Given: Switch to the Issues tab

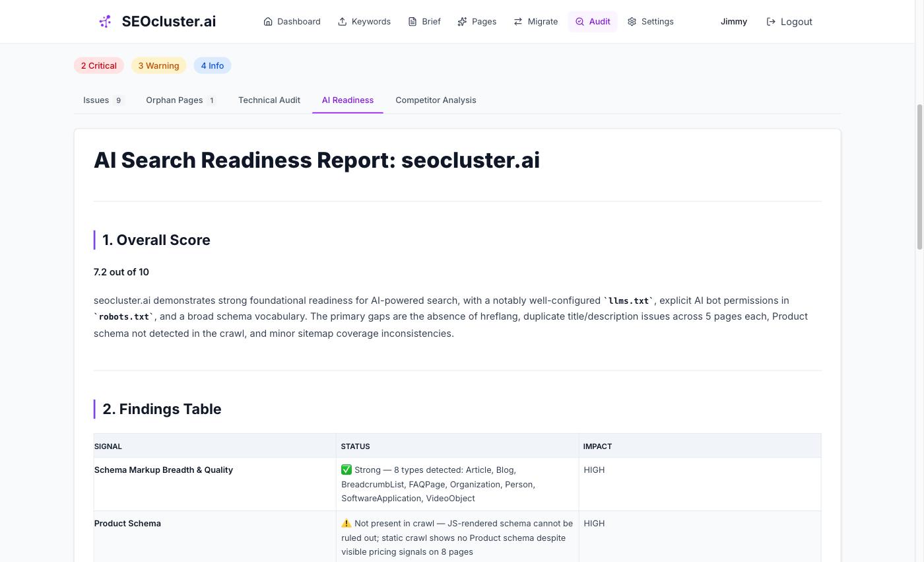Looking at the screenshot, I should click(104, 100).
